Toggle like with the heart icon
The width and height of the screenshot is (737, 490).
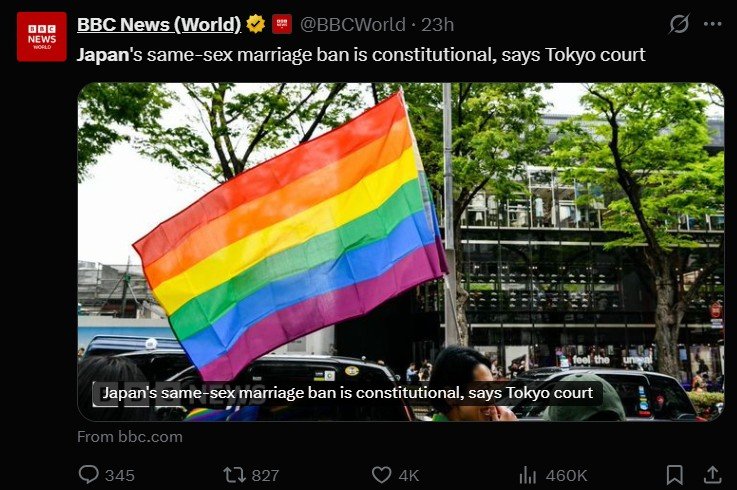381,475
